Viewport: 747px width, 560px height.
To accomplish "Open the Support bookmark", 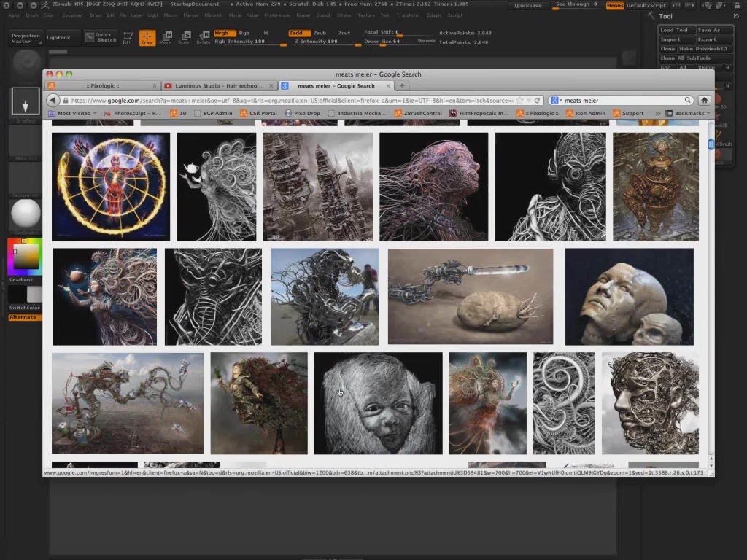I will tap(628, 113).
